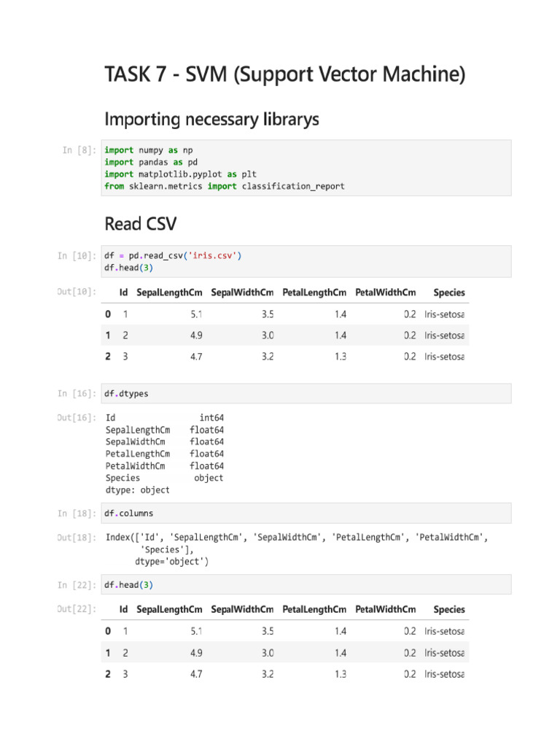This screenshot has height=747, width=560.
Task: Select the df.columns code cell
Action: point(306,513)
